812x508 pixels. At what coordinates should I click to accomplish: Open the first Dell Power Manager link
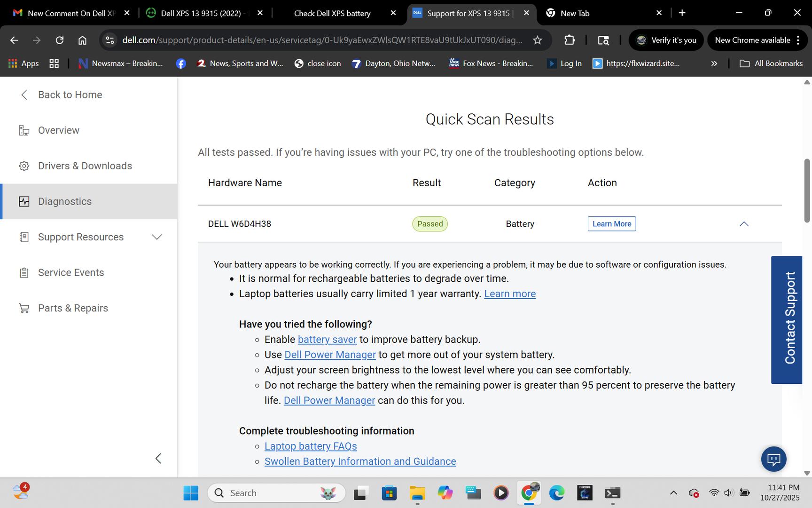pyautogui.click(x=330, y=355)
